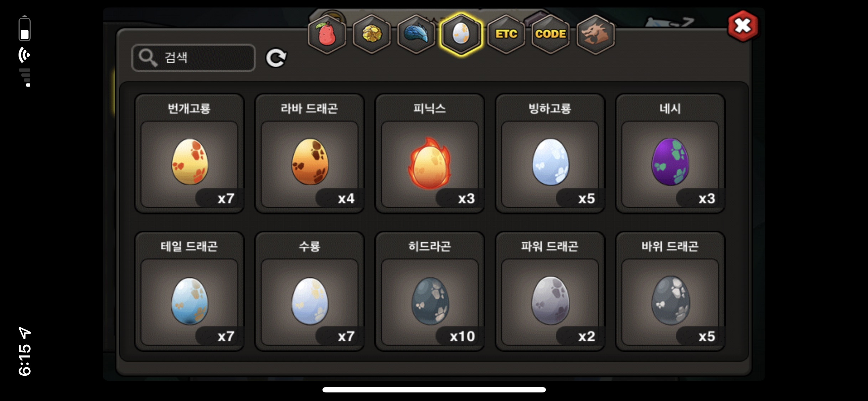Viewport: 868px width, 401px height.
Task: Click the 검색 search field
Action: click(x=193, y=58)
